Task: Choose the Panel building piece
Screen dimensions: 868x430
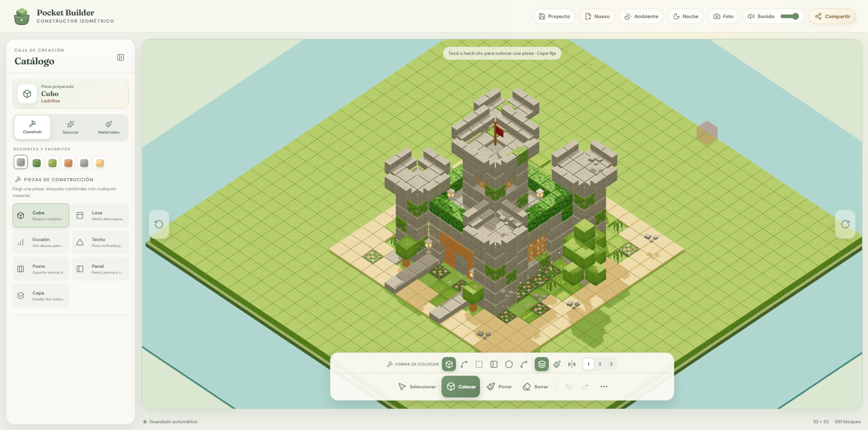Action: pos(100,269)
